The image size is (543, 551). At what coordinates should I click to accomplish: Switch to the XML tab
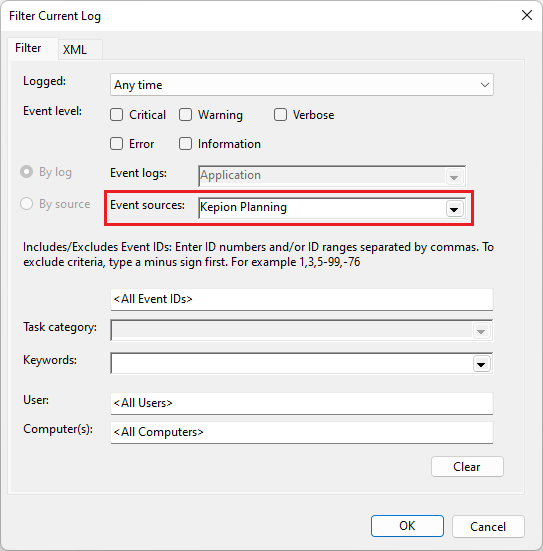75,50
